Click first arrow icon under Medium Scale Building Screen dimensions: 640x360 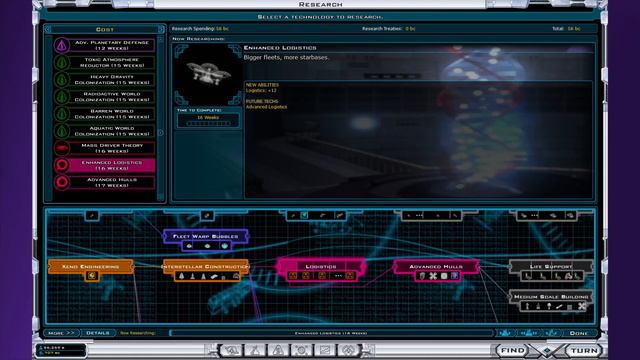tap(527, 306)
